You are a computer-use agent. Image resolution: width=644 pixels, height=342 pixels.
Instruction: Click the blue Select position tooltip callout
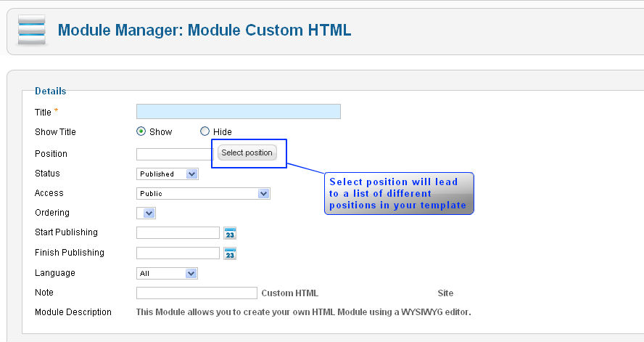click(398, 194)
